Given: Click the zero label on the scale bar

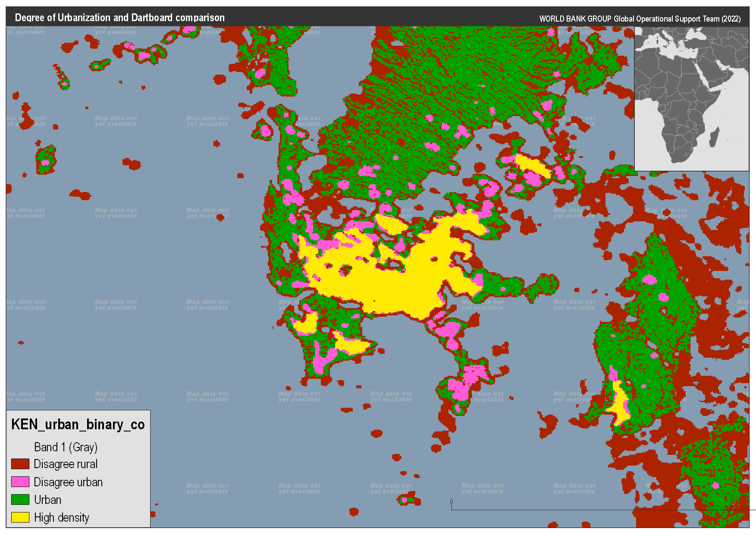Looking at the screenshot, I should point(451,500).
